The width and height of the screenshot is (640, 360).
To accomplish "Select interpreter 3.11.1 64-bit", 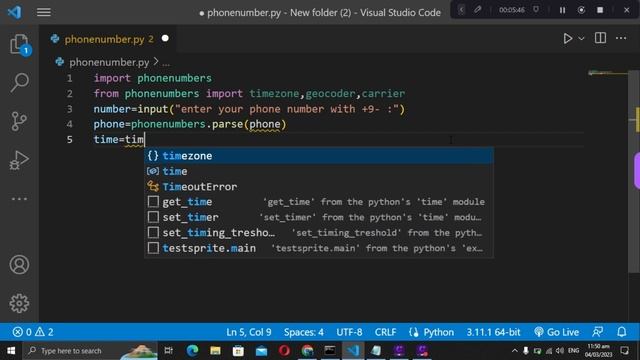I will (x=493, y=332).
